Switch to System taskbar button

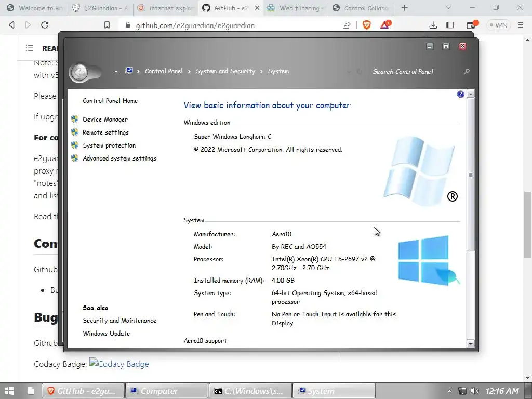click(334, 391)
